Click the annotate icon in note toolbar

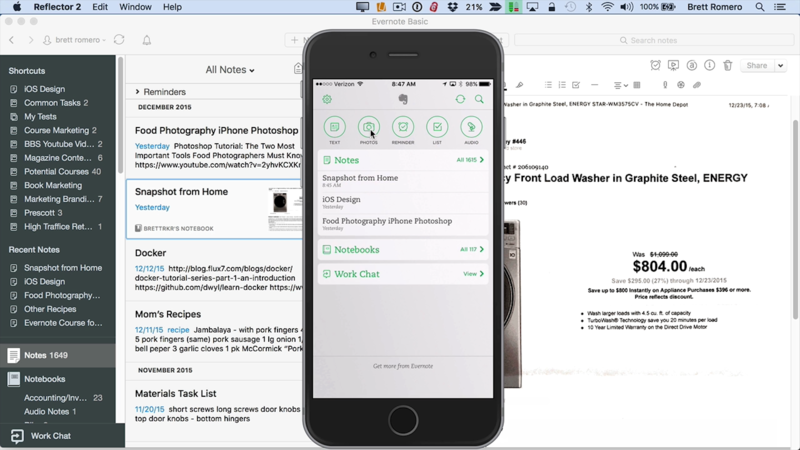(x=692, y=65)
